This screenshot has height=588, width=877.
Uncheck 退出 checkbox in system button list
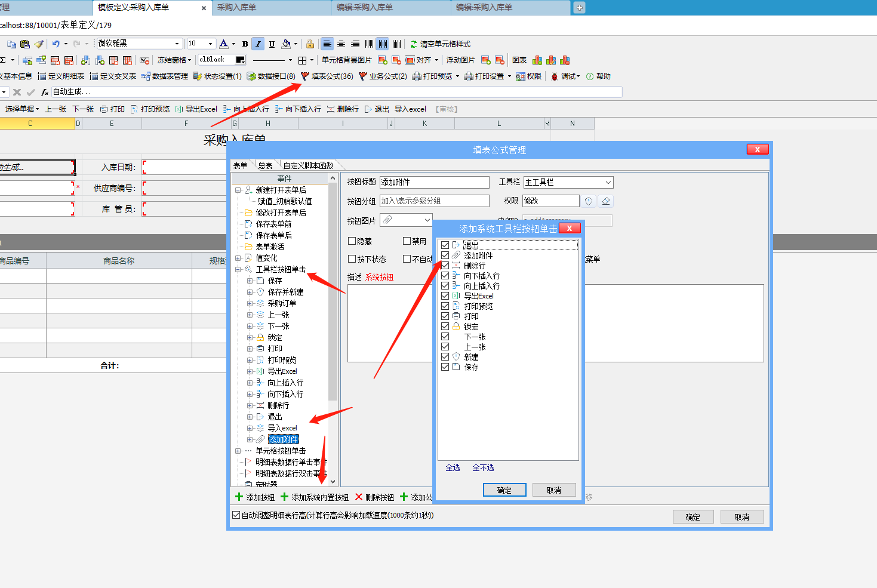445,245
